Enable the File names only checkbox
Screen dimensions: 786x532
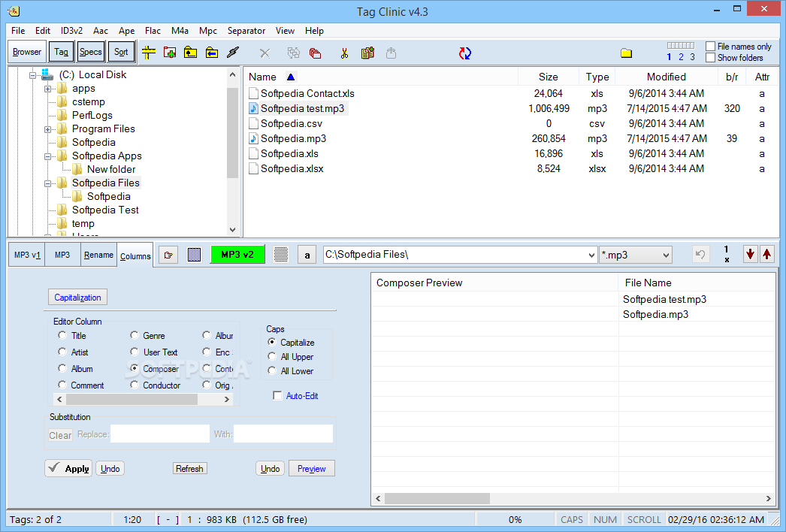click(x=710, y=46)
